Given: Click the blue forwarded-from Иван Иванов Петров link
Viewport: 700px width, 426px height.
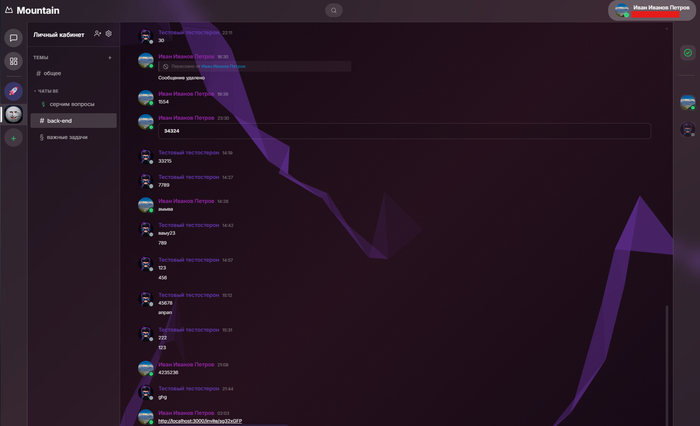Looking at the screenshot, I should pyautogui.click(x=223, y=67).
